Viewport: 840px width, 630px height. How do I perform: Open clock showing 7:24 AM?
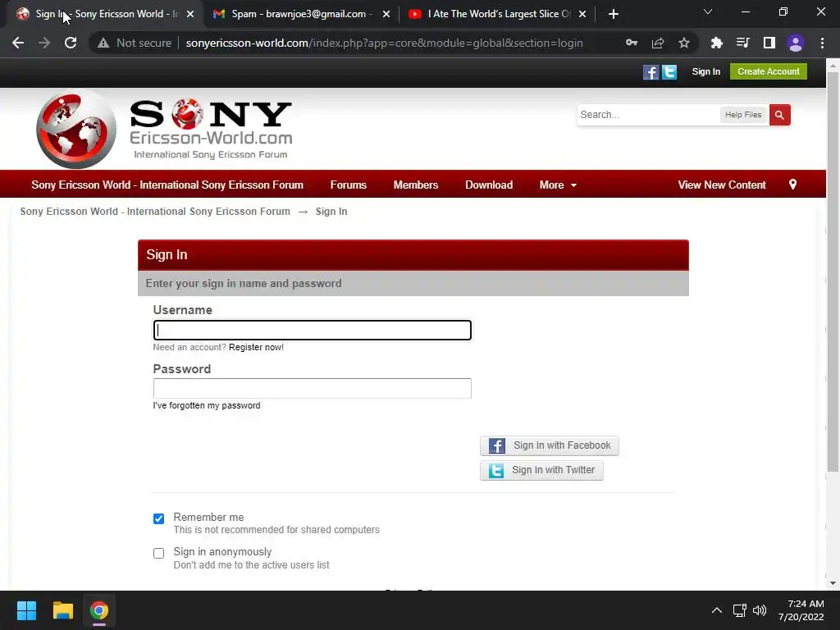coord(801,610)
